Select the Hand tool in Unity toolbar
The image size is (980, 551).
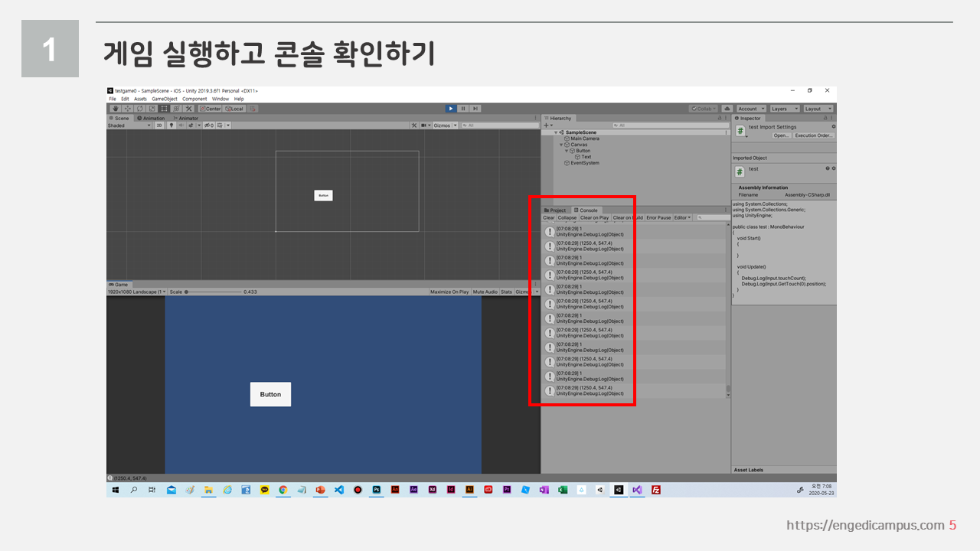(116, 109)
